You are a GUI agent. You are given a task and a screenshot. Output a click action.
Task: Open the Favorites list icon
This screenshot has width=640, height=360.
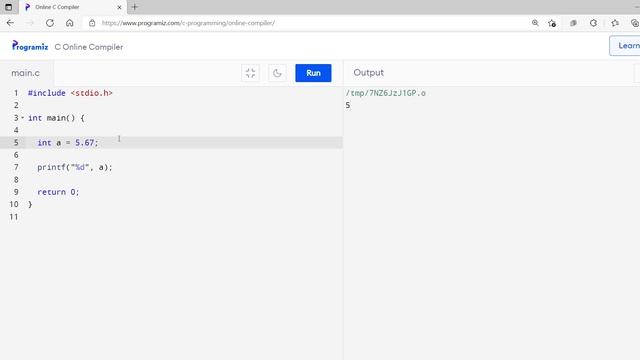click(x=615, y=23)
